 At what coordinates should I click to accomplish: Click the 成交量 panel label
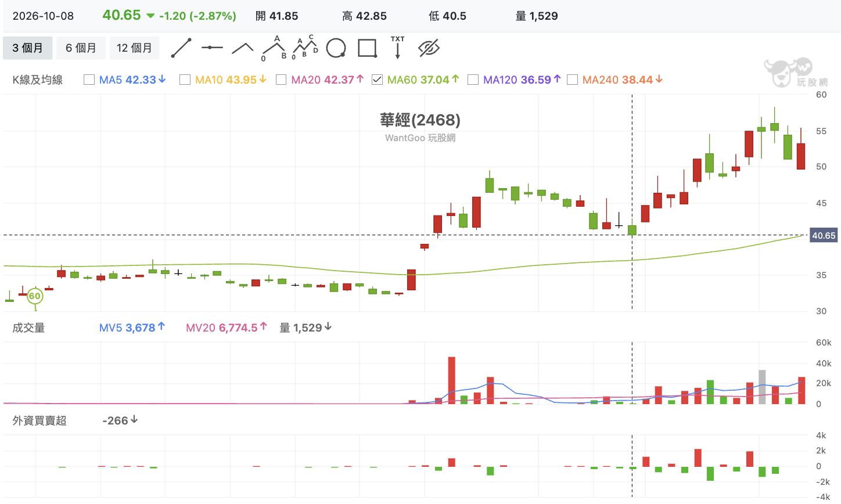pyautogui.click(x=28, y=328)
